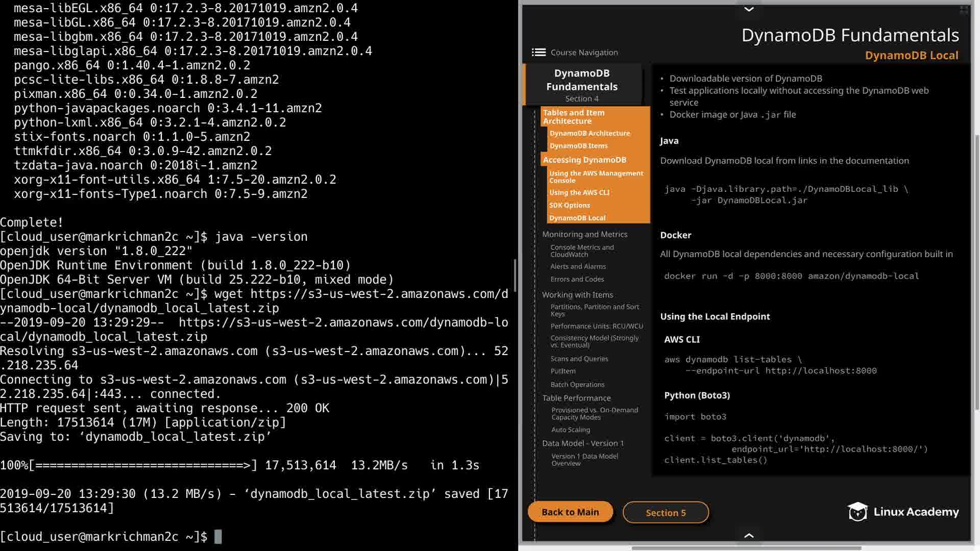Image resolution: width=980 pixels, height=551 pixels.
Task: Select Scans and Queries lesson
Action: pos(579,359)
